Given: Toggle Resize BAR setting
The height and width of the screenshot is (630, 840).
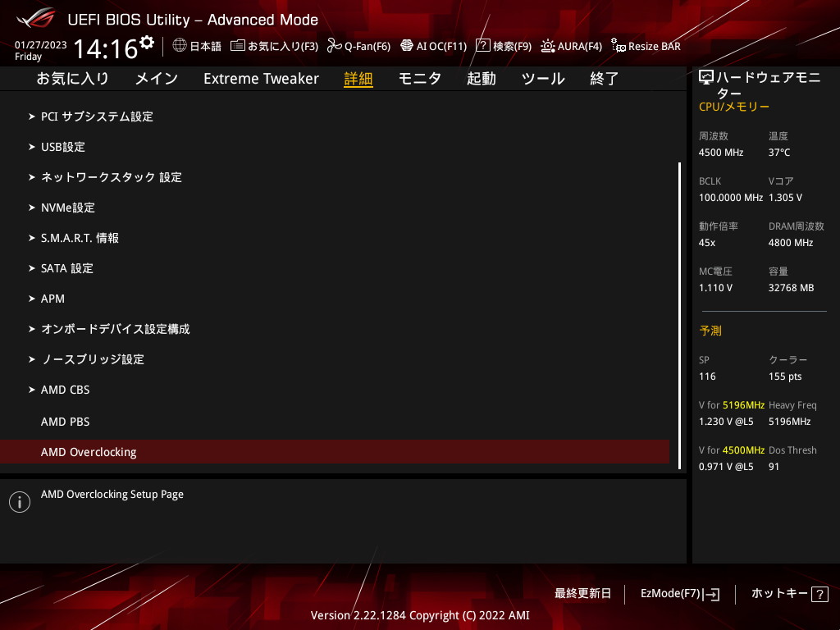Looking at the screenshot, I should pos(646,46).
